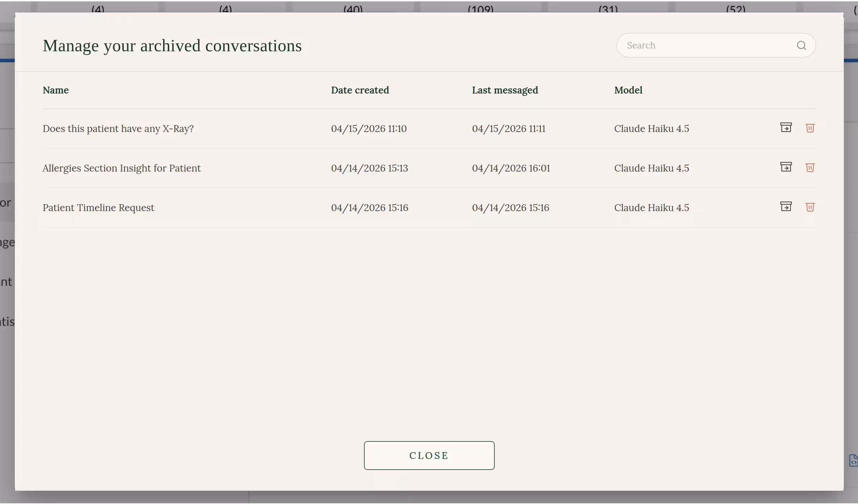858x504 pixels.
Task: Delete the 'Patient Timeline Request' conversation
Action: pos(810,207)
